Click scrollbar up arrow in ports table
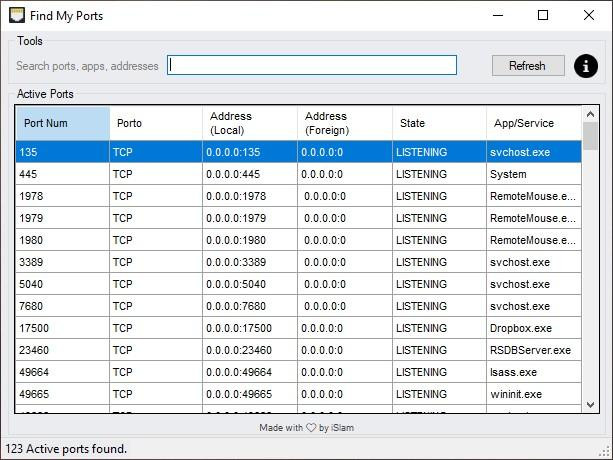The height and width of the screenshot is (460, 613). [x=590, y=114]
